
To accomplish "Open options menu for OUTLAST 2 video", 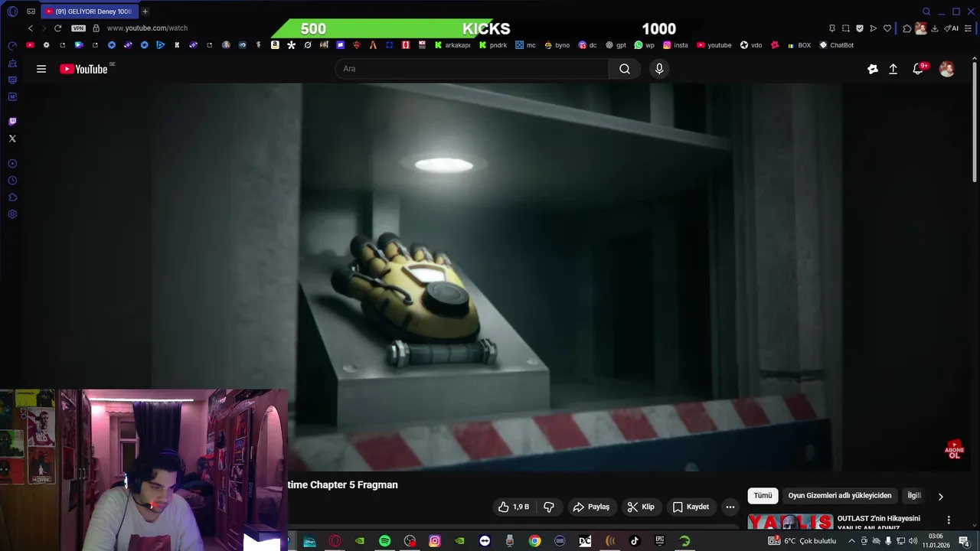I will pos(949,520).
